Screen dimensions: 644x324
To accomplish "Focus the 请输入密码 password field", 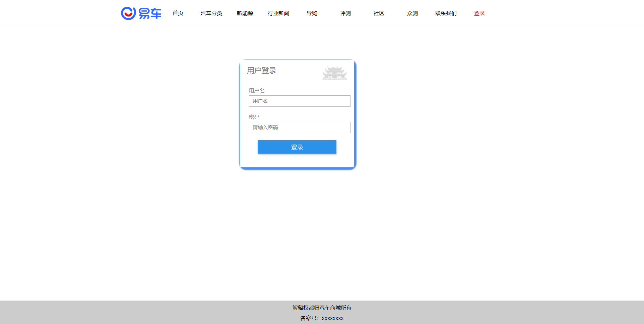I will [x=300, y=128].
